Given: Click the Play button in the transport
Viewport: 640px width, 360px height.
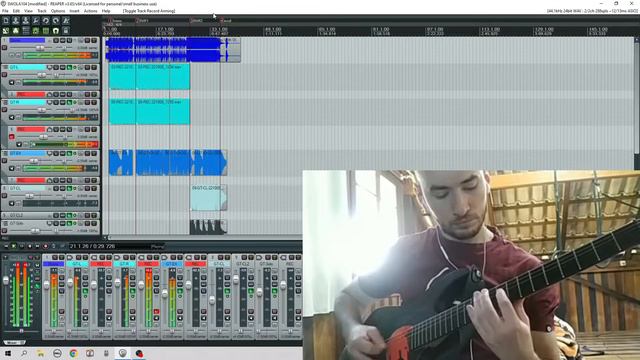Looking at the screenshot, I should click(13, 246).
